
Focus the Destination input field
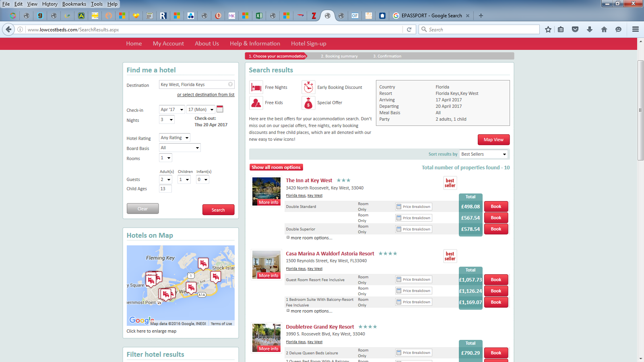196,84
